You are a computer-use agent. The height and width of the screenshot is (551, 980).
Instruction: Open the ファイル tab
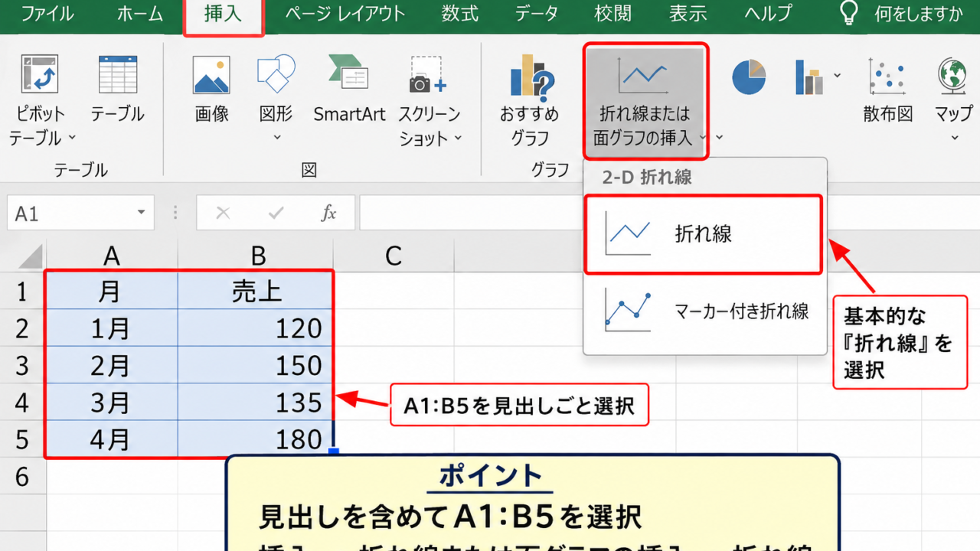point(47,14)
